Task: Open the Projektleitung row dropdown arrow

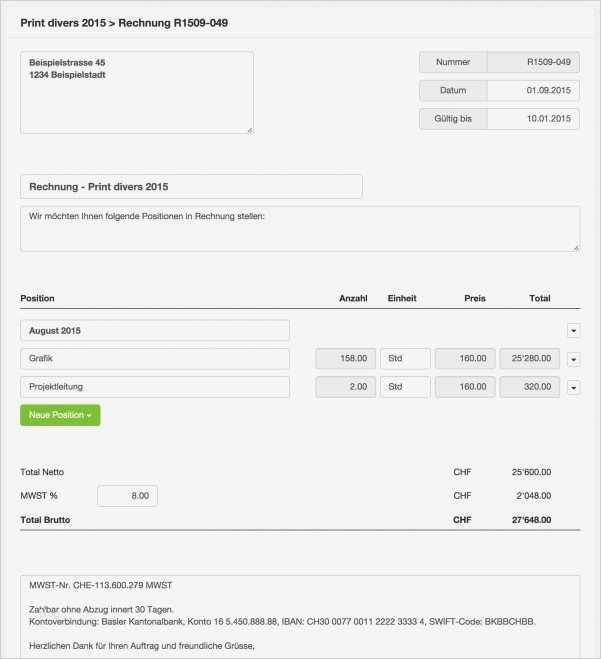Action: coord(573,387)
